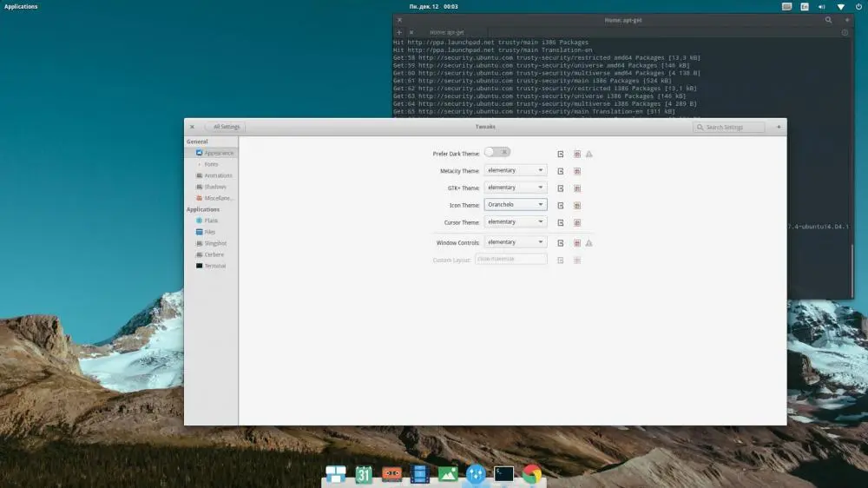Click the Custom Layout text field
Screen dimensions: 868x488
511,259
